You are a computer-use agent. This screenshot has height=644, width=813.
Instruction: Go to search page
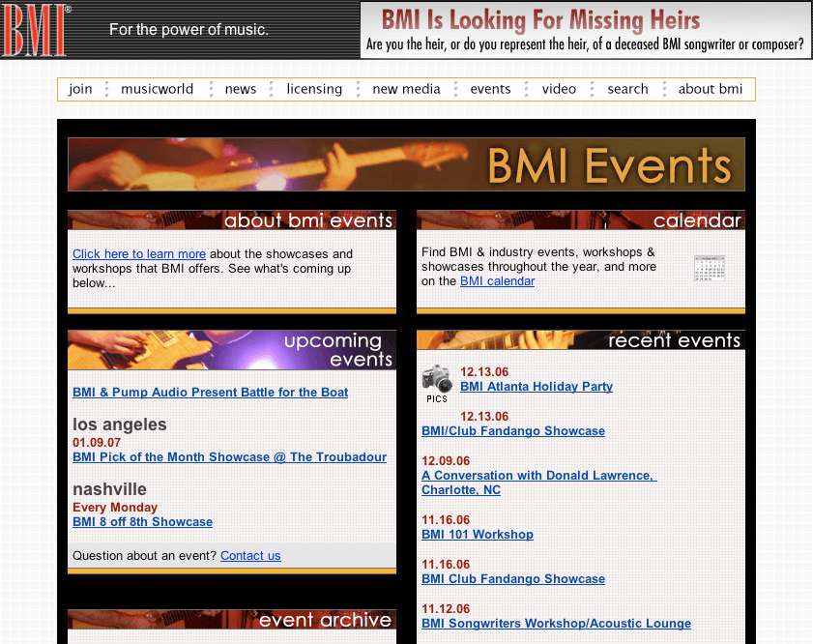[x=628, y=89]
